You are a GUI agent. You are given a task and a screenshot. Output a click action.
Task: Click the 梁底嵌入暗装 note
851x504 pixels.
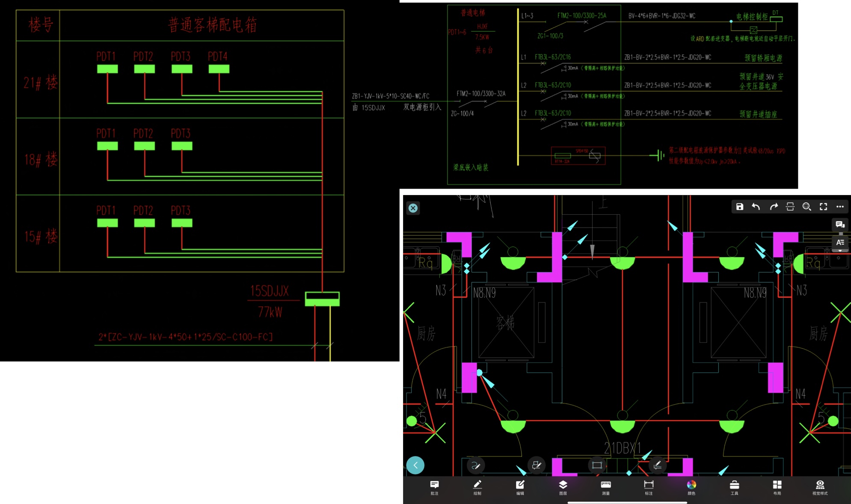click(x=471, y=167)
